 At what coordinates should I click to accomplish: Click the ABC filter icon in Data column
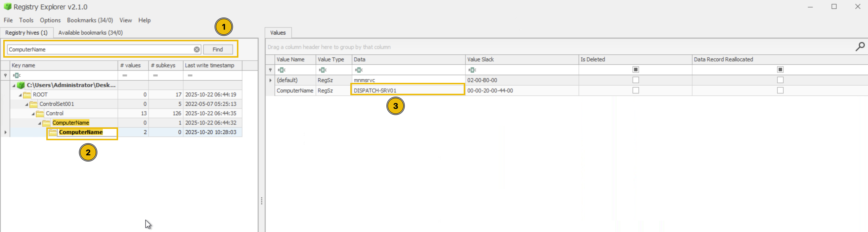359,70
